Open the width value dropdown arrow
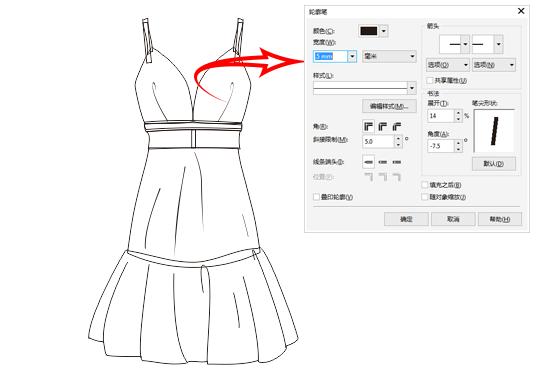This screenshot has width=537, height=379. pyautogui.click(x=352, y=56)
